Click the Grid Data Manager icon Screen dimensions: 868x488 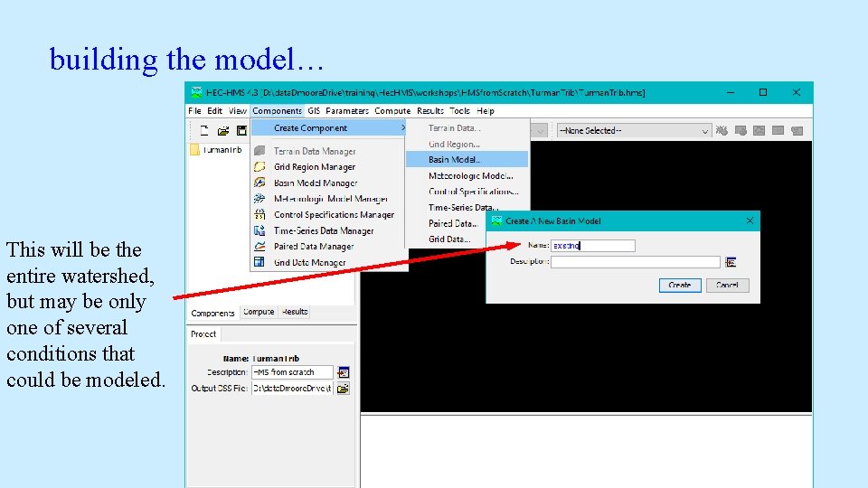(259, 262)
